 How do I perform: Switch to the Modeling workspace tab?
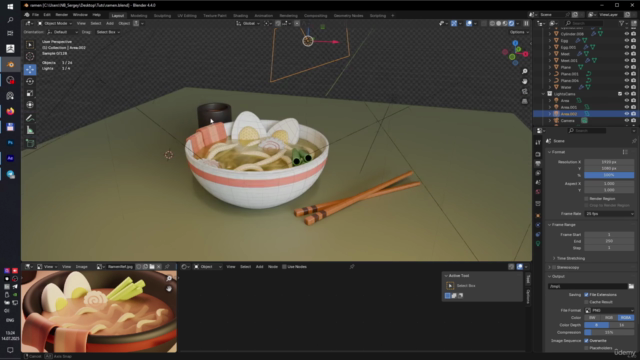point(139,16)
